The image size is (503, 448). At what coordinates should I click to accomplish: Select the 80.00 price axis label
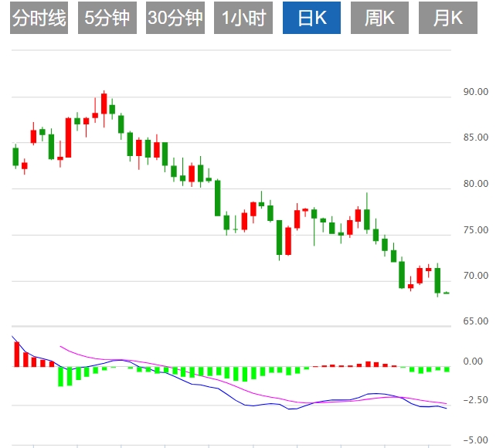tap(476, 185)
